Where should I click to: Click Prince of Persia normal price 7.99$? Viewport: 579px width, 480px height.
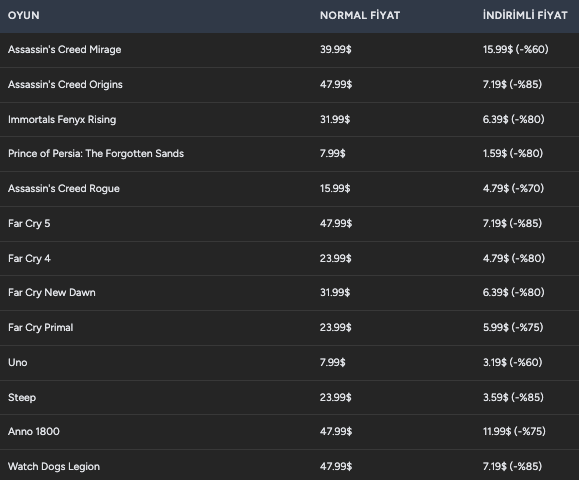point(333,154)
